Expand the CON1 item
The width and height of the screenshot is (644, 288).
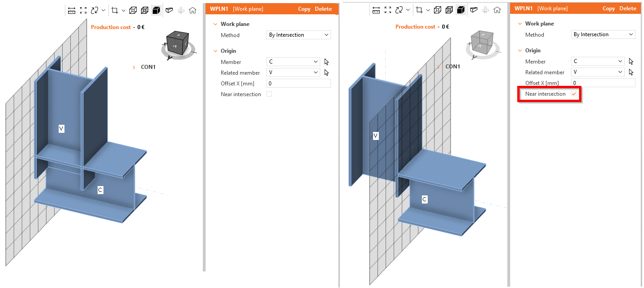[133, 67]
